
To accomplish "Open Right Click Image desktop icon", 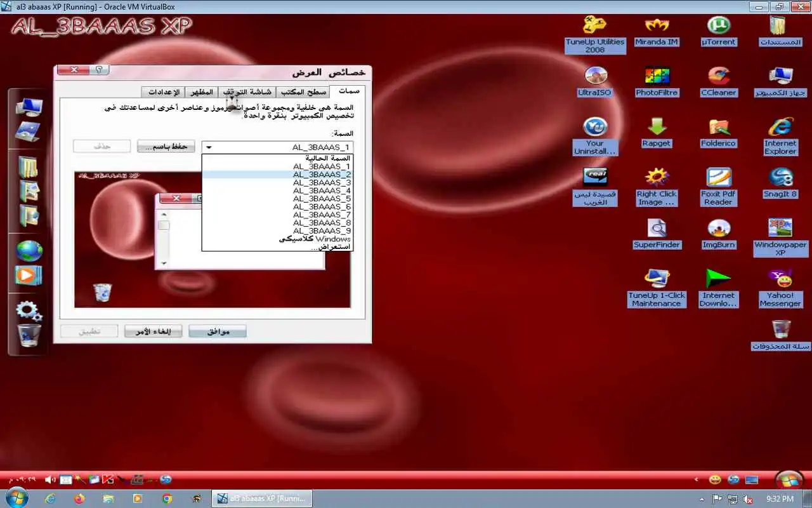I will 657,187.
